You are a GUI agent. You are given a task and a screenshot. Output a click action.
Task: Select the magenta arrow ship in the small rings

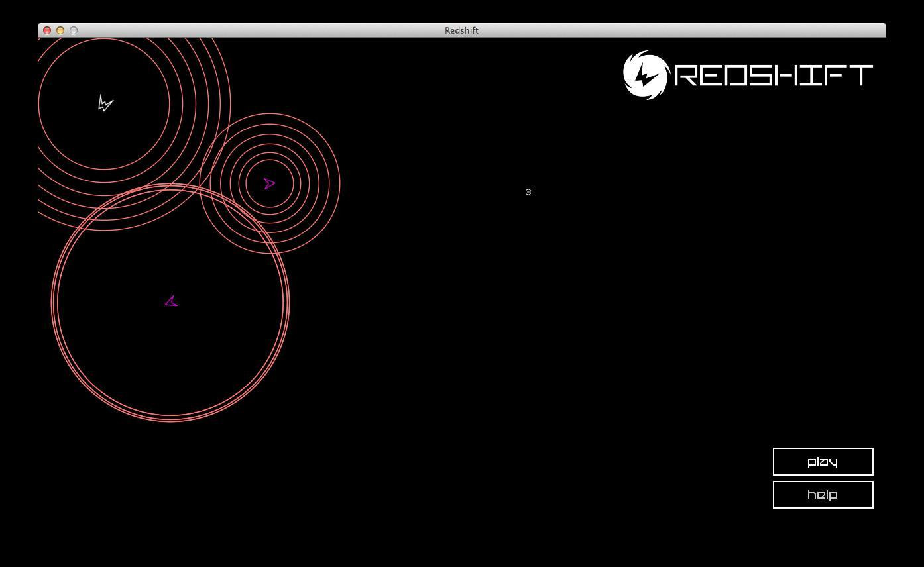pos(269,183)
